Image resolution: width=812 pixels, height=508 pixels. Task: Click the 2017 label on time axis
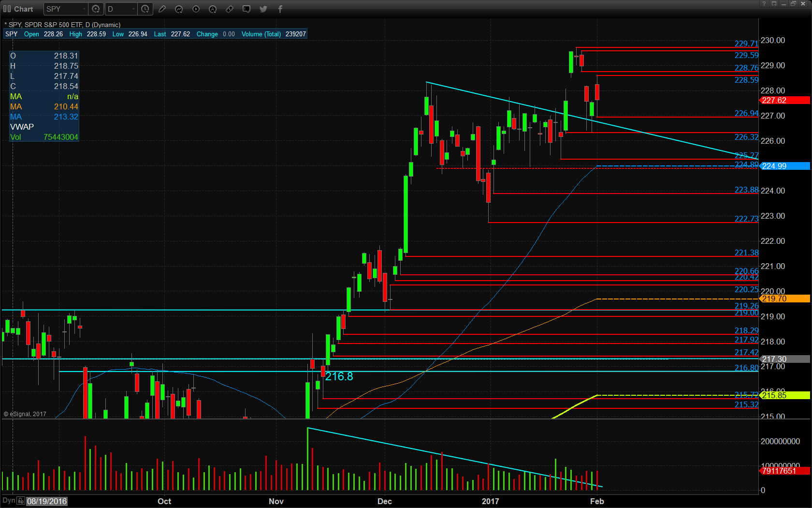tap(490, 501)
